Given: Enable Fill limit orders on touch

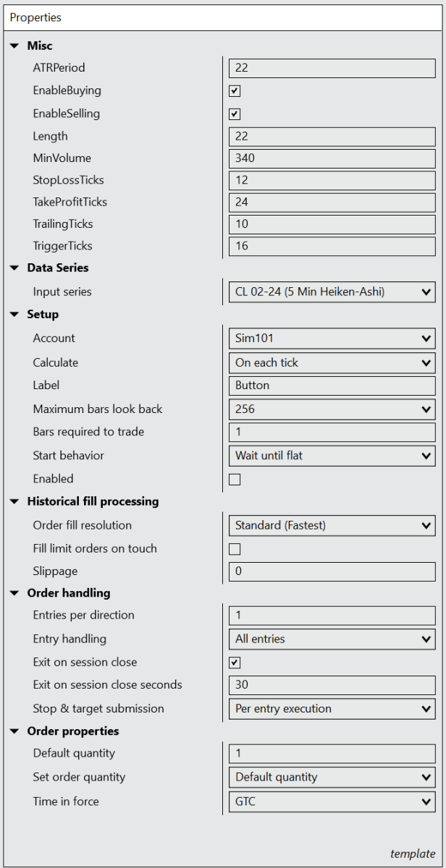Looking at the screenshot, I should pos(235,548).
